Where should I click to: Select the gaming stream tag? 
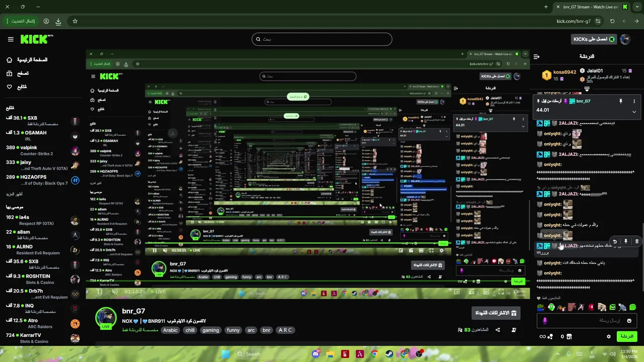[210, 330]
